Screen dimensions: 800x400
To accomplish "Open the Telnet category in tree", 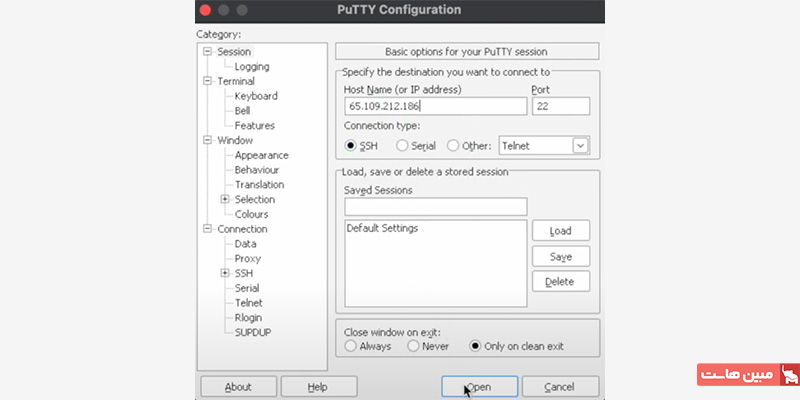I will (248, 303).
